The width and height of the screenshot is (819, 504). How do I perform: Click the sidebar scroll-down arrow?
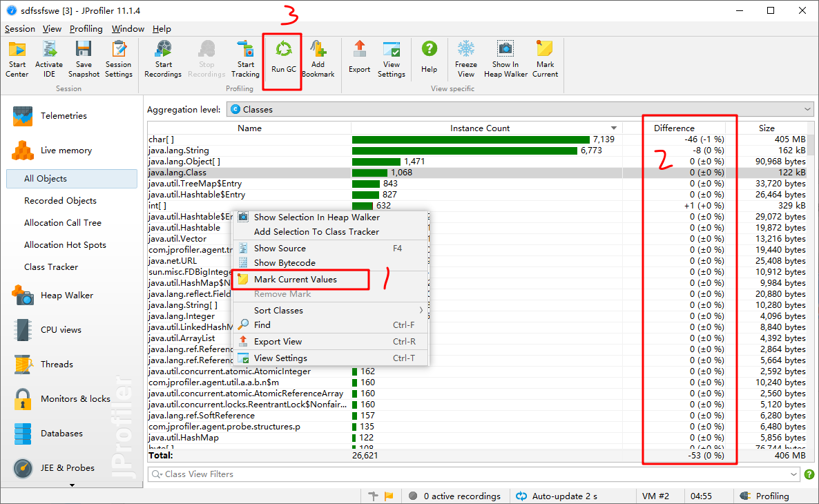pyautogui.click(x=72, y=485)
